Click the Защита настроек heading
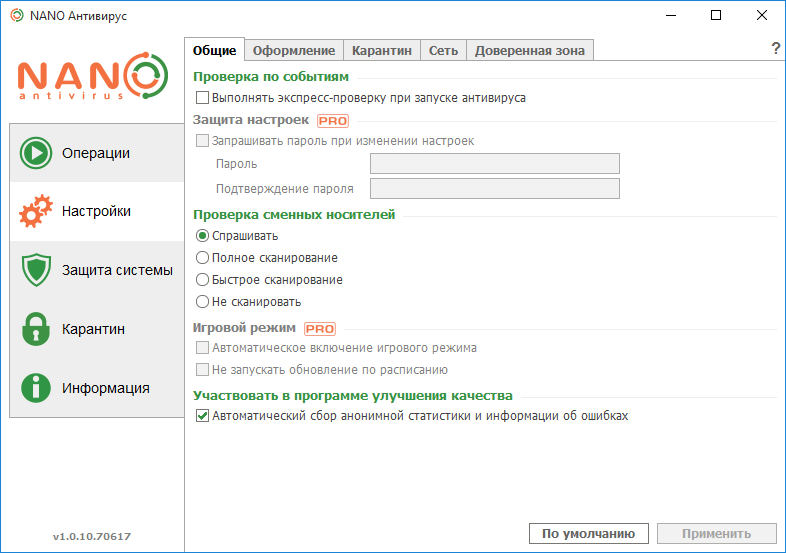This screenshot has width=786, height=553. [x=251, y=120]
